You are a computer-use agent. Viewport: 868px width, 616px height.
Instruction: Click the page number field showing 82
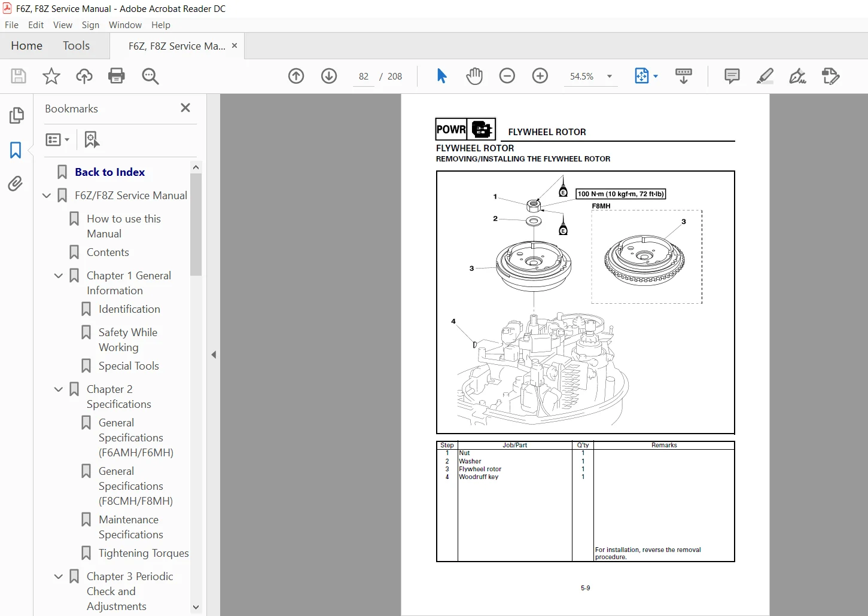364,77
